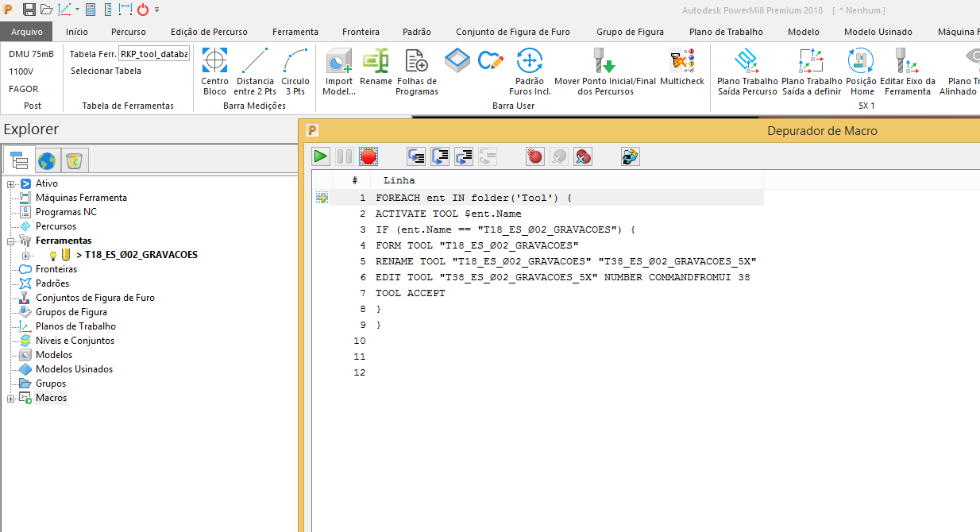
Task: Run the macro with the green play button
Action: tap(321, 156)
